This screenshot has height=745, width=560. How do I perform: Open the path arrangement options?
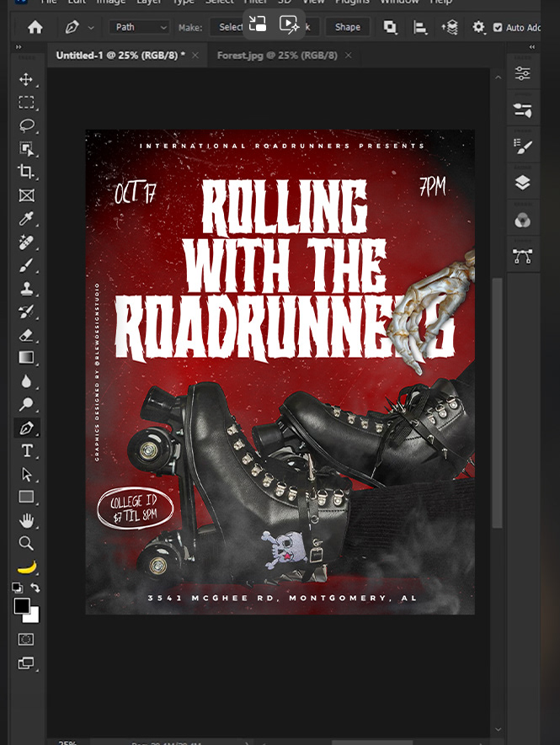[x=450, y=28]
